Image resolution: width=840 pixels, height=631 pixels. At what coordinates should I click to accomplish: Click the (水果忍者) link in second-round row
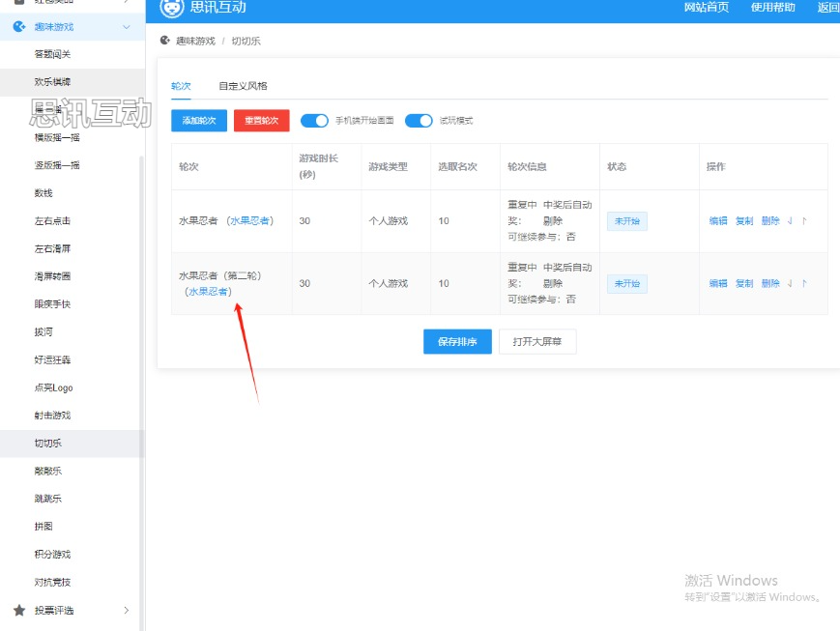coord(209,292)
